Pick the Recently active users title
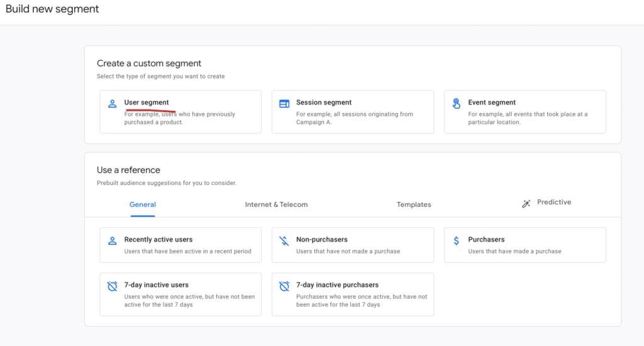This screenshot has height=346, width=644. 158,240
